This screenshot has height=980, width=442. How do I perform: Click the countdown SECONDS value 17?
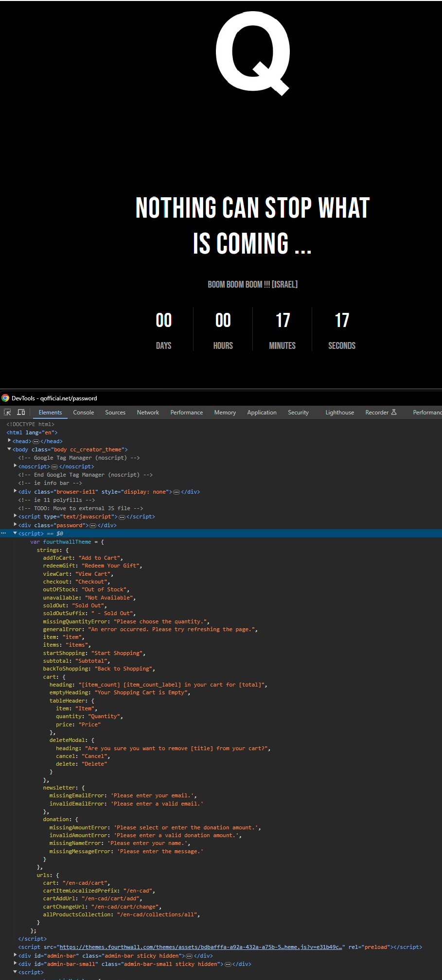pyautogui.click(x=342, y=320)
